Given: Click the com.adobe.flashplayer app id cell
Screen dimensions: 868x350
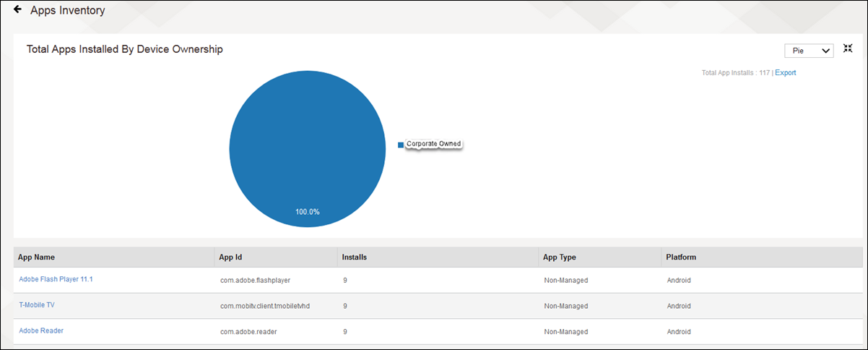Looking at the screenshot, I should click(x=255, y=280).
